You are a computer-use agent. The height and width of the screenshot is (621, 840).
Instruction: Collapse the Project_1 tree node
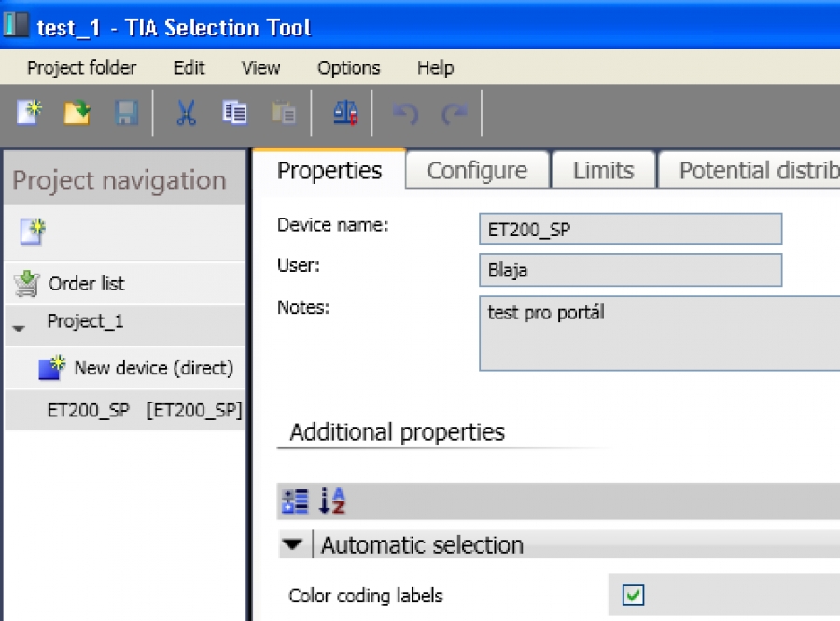tap(20, 328)
